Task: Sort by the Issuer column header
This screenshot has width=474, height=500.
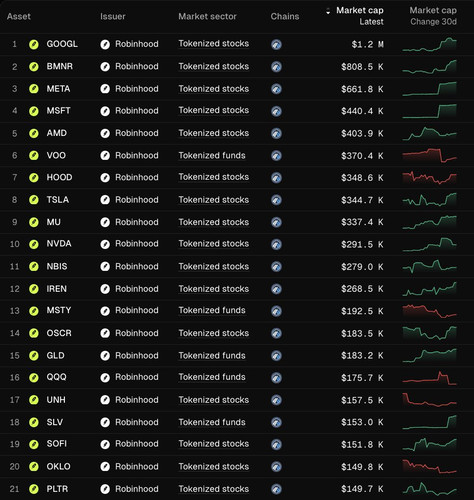Action: (113, 16)
